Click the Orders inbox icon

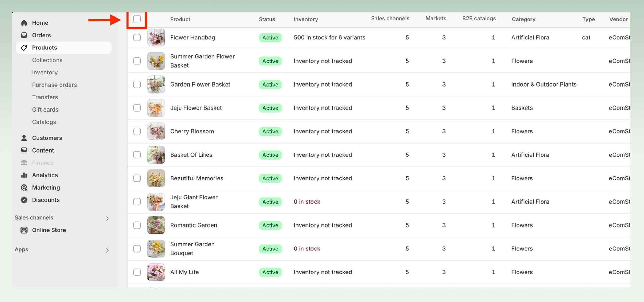click(24, 35)
